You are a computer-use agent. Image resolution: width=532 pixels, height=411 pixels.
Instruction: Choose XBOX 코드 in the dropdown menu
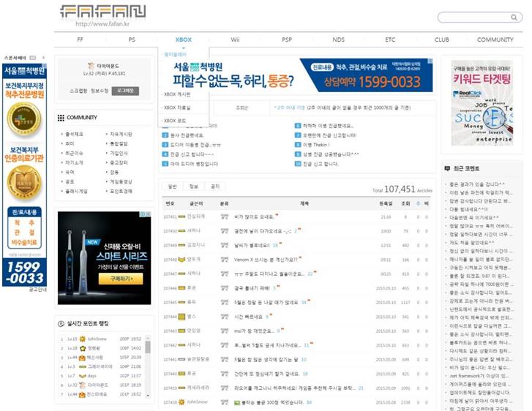175,121
